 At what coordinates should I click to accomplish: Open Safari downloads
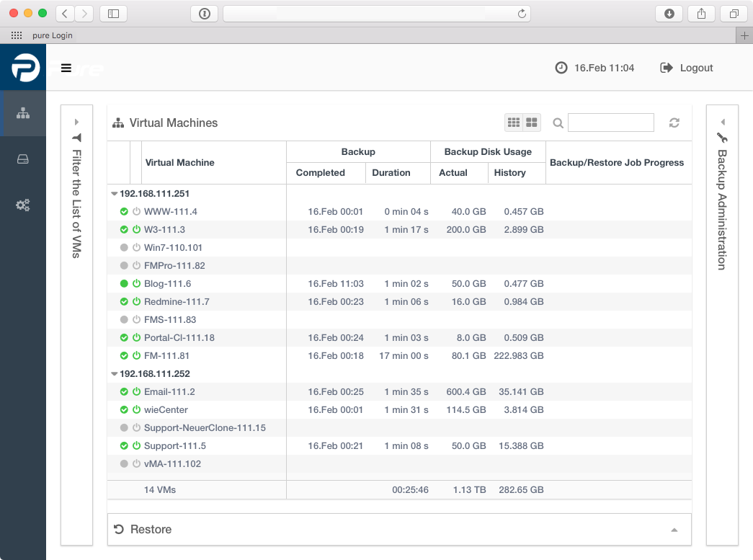[669, 14]
